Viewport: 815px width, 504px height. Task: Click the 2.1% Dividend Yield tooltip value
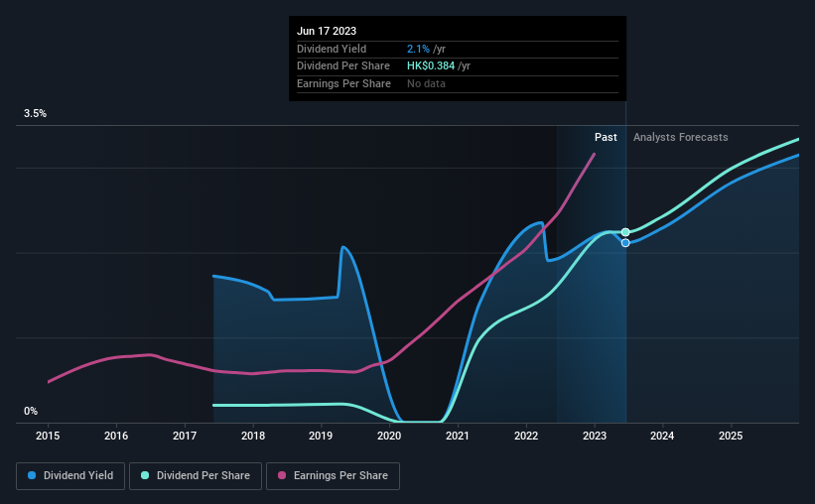click(x=418, y=49)
